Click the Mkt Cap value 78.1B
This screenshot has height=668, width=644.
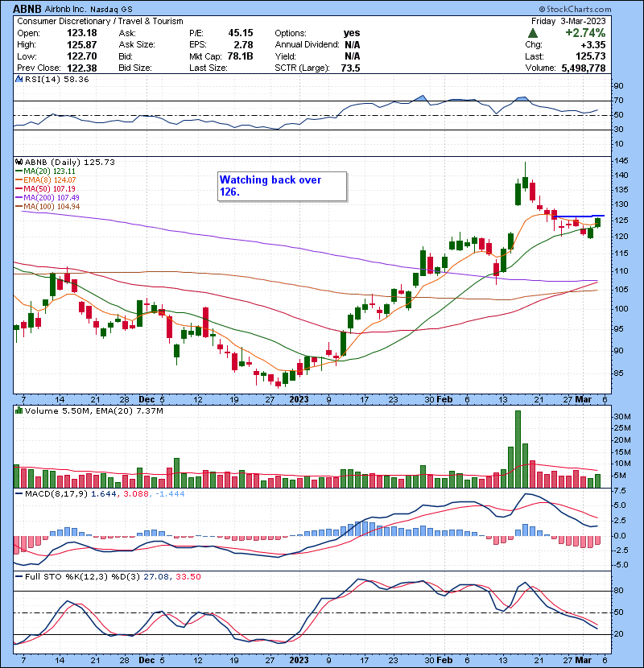point(241,56)
